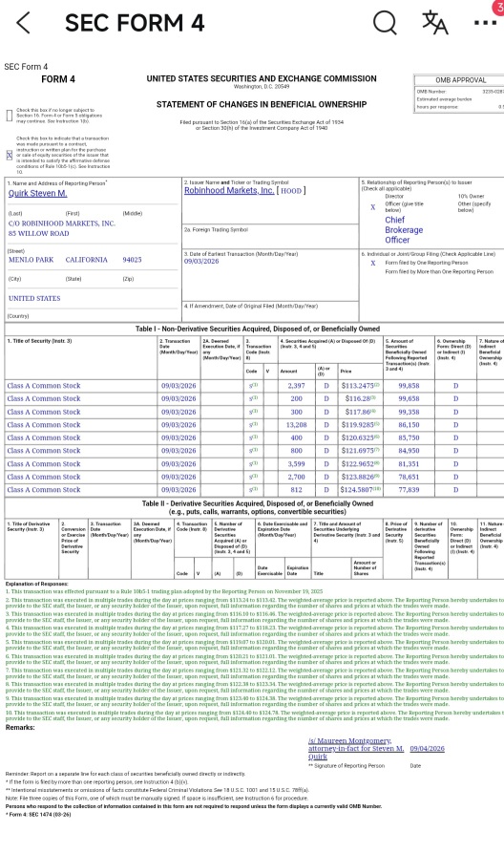
Task: Open search with the magnifier icon
Action: (385, 23)
